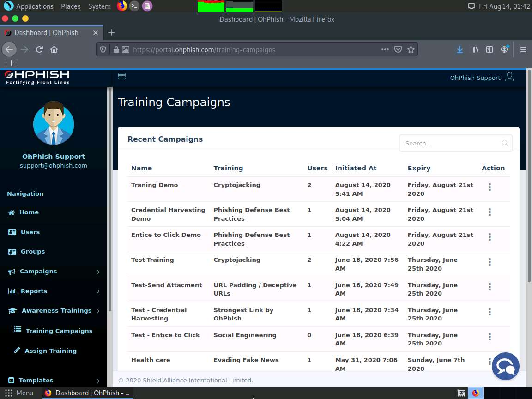Collapse the Awareness Trainings submenu chevron
532x399 pixels.
coord(98,311)
